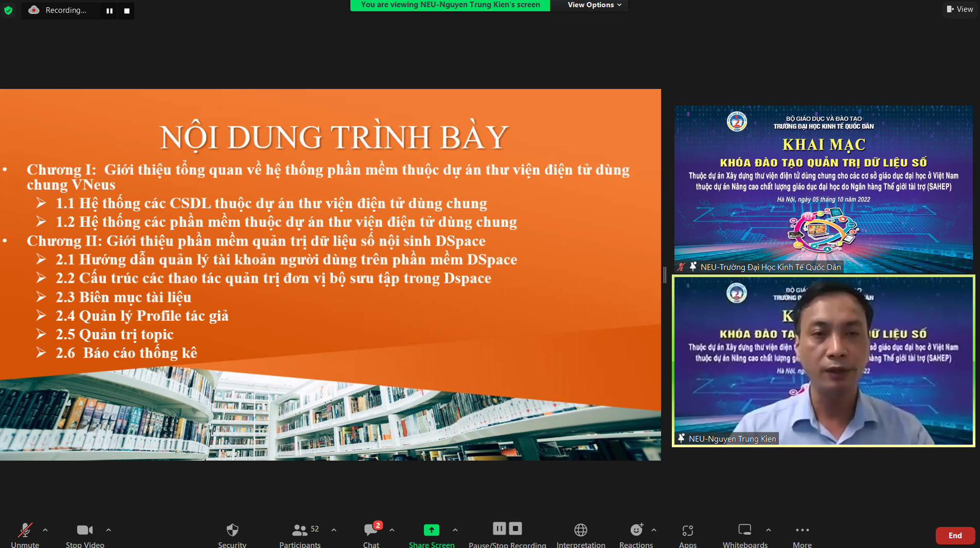Click the green Share Screen icon
This screenshot has height=548, width=980.
coord(431,530)
